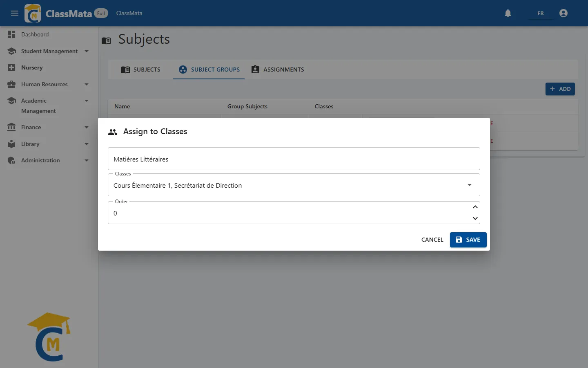Switch to the Assignments tab
The height and width of the screenshot is (368, 588).
coord(278,70)
